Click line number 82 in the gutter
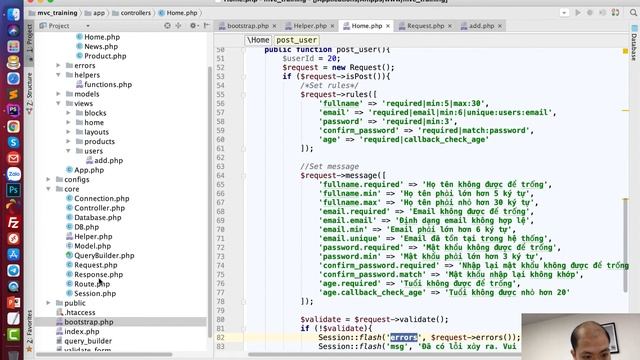640x360 pixels. (220, 338)
